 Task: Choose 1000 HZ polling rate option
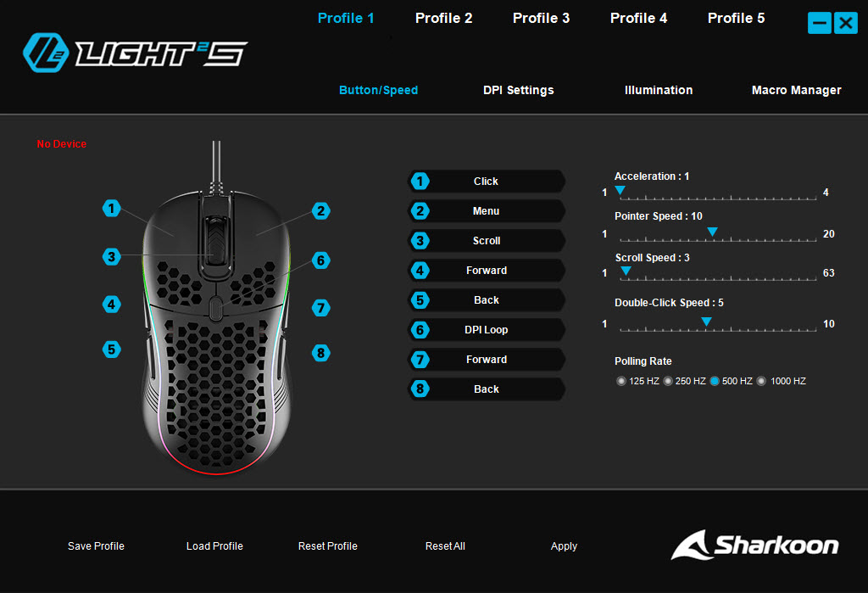tap(762, 381)
